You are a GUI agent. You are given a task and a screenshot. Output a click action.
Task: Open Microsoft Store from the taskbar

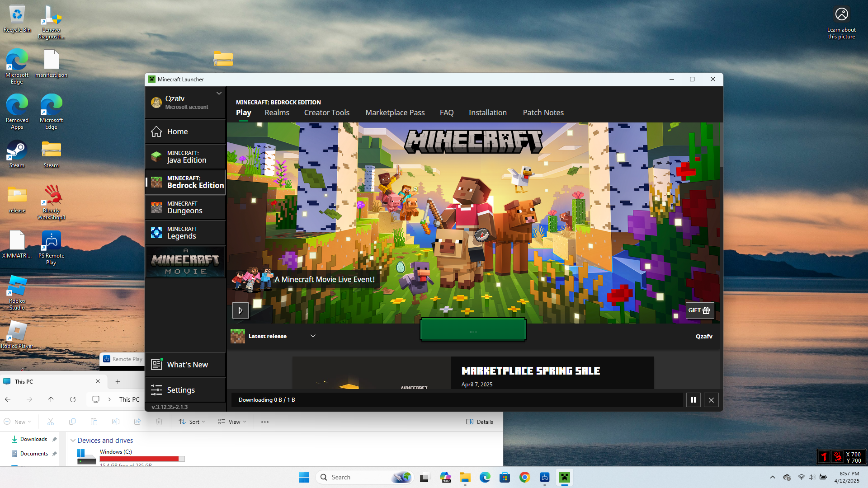505,477
